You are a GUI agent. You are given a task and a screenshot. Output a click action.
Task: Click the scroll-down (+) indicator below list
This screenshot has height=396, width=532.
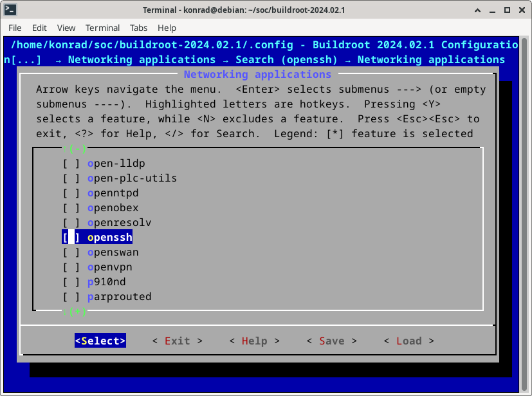[75, 311]
